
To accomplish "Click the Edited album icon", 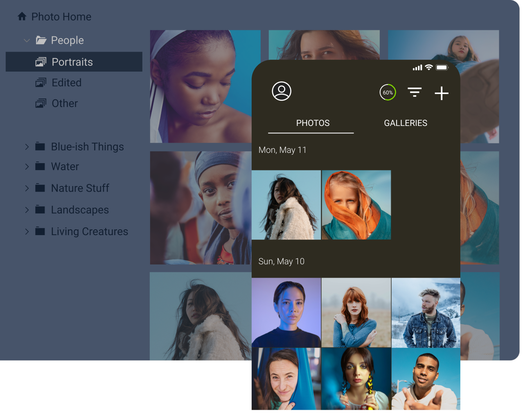I will (41, 82).
